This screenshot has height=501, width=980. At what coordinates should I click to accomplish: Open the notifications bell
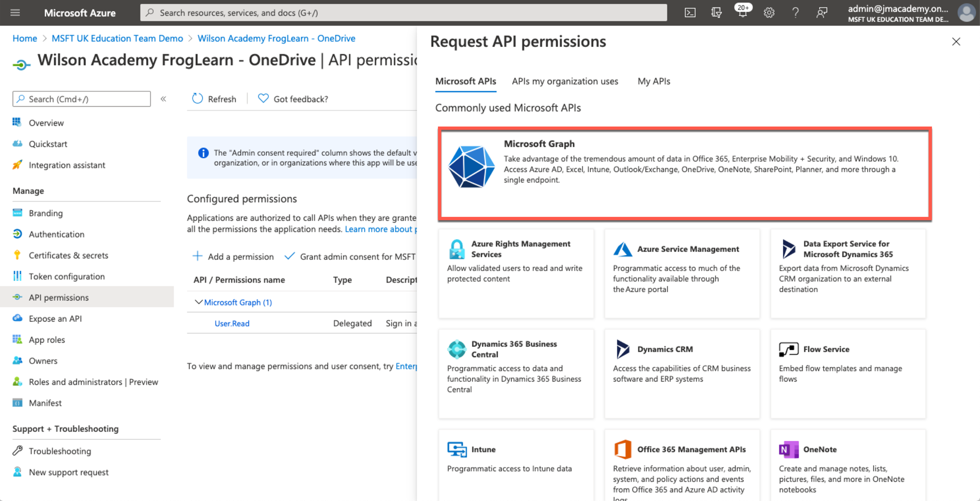point(742,12)
